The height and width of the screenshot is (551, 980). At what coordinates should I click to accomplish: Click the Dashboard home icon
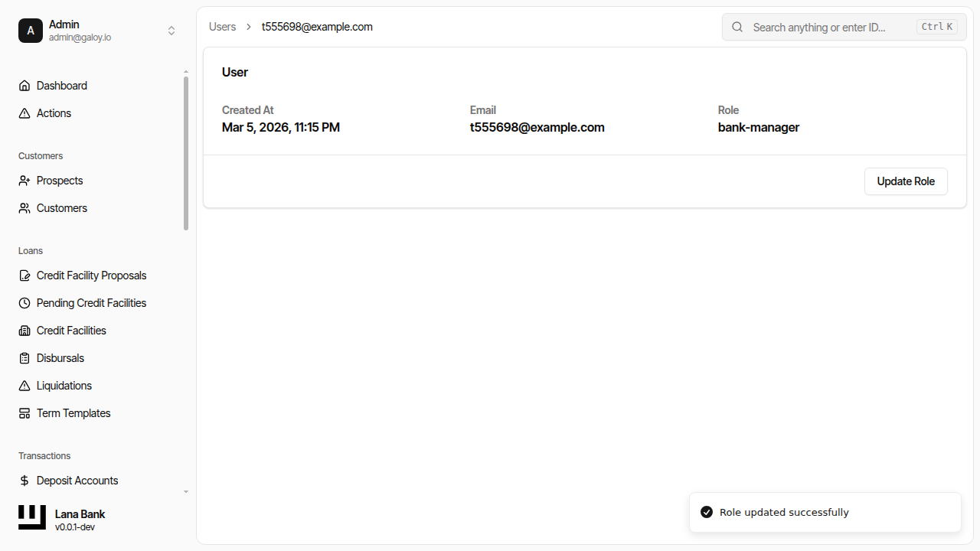24,86
